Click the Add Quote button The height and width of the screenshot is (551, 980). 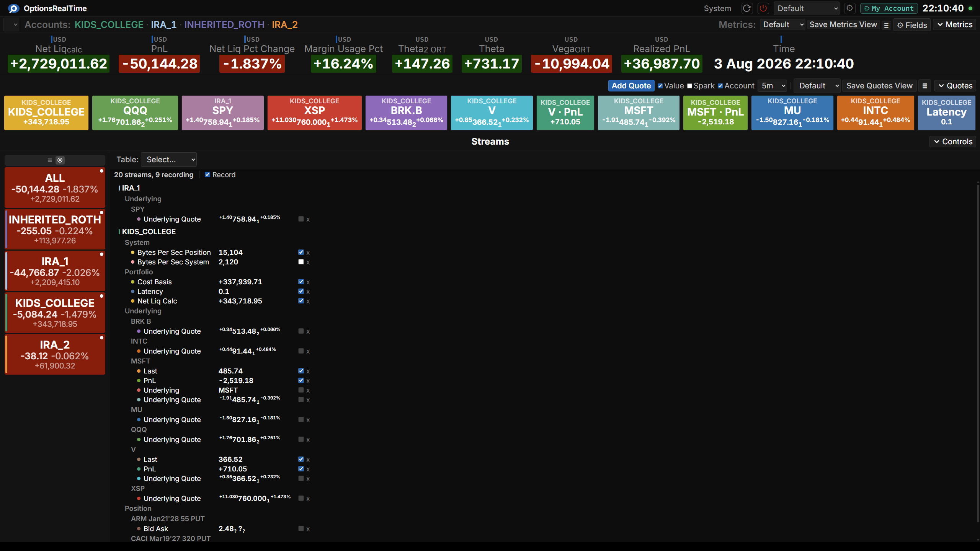631,86
